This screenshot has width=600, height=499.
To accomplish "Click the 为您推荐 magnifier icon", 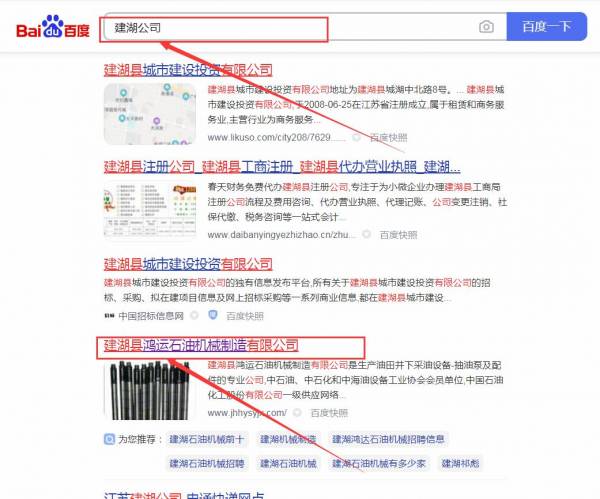I will point(109,438).
